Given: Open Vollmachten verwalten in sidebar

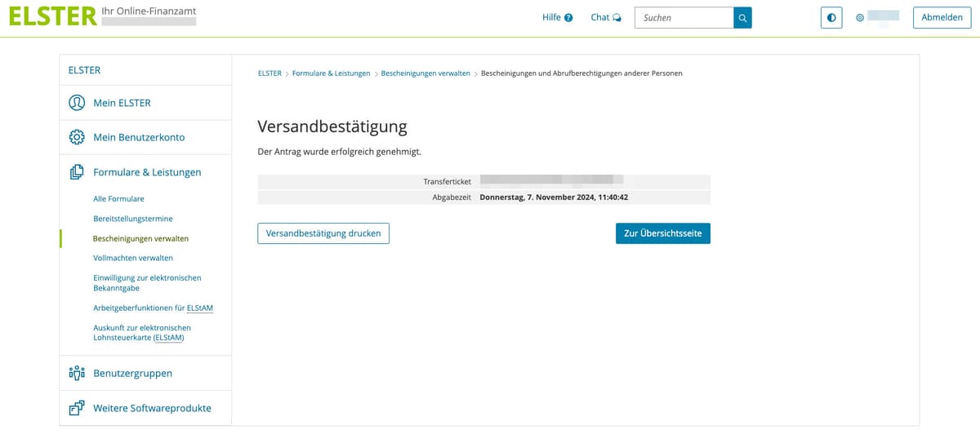Looking at the screenshot, I should point(133,258).
